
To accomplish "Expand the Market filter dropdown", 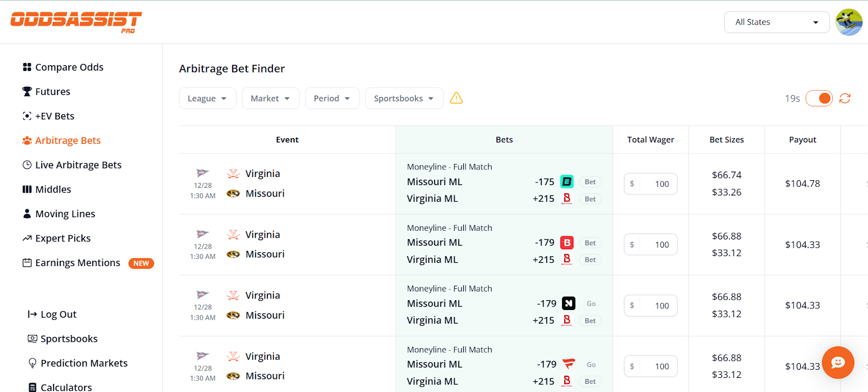I will tap(270, 98).
